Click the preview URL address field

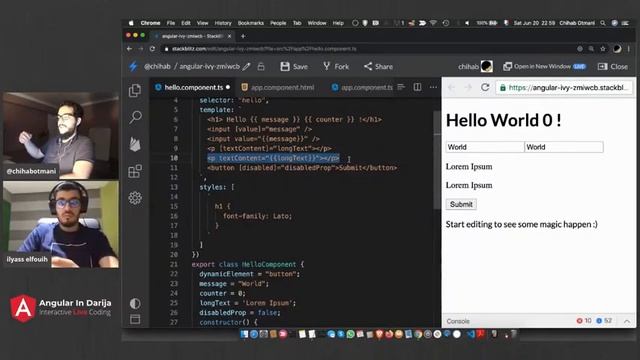[x=564, y=87]
